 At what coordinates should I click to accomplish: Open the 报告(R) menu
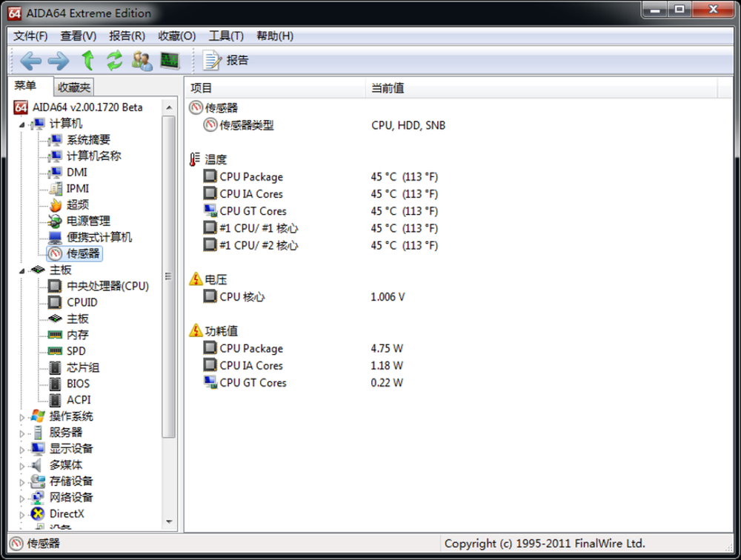(127, 36)
